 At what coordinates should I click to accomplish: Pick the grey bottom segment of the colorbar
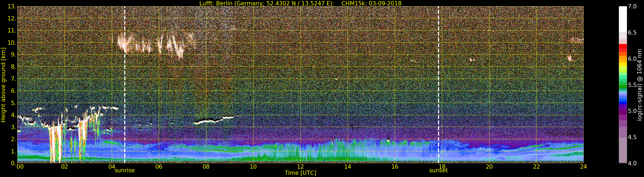pyautogui.click(x=623, y=150)
